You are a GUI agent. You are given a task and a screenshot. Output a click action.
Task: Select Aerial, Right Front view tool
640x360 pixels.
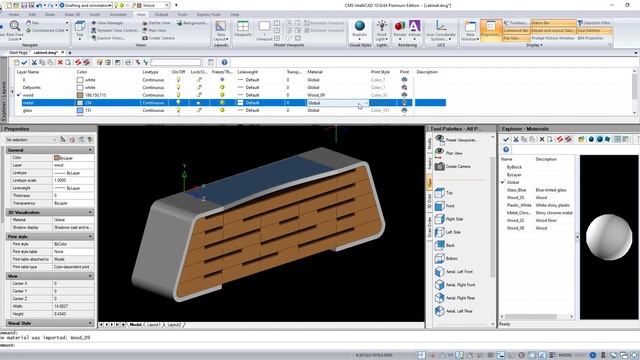click(x=455, y=284)
